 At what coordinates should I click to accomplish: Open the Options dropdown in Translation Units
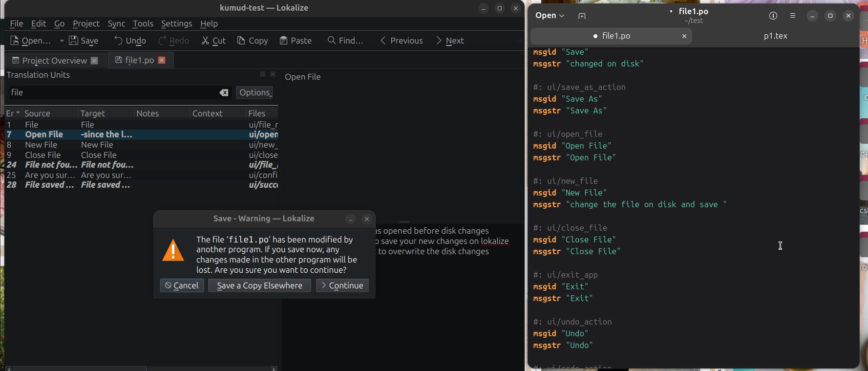tap(254, 92)
